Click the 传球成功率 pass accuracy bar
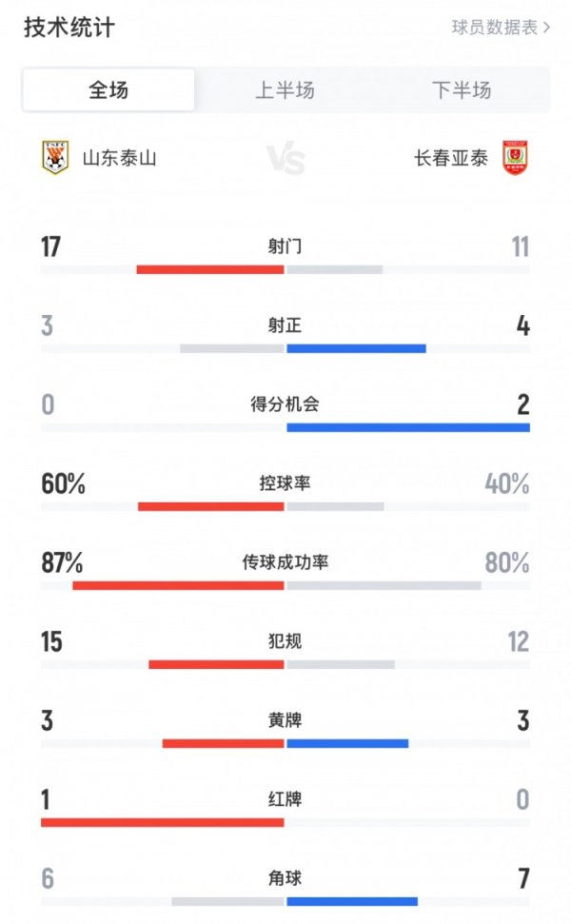This screenshot has height=924, width=571. point(285,586)
